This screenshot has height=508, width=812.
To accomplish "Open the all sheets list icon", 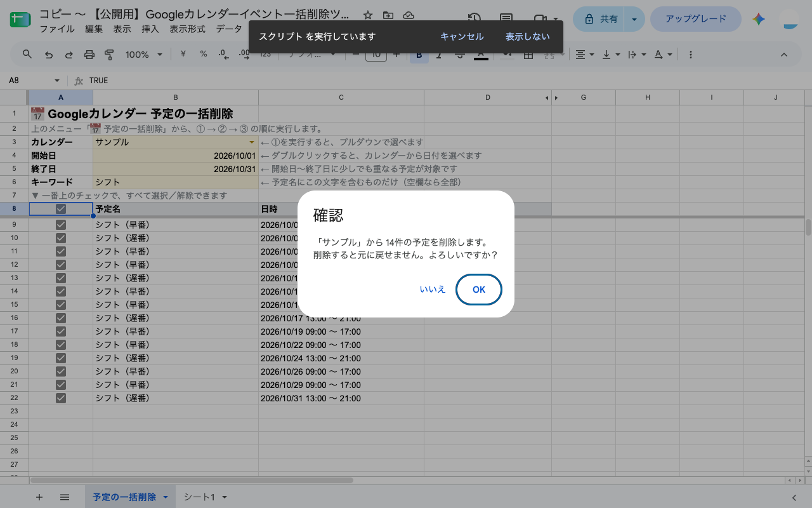I will [x=65, y=497].
